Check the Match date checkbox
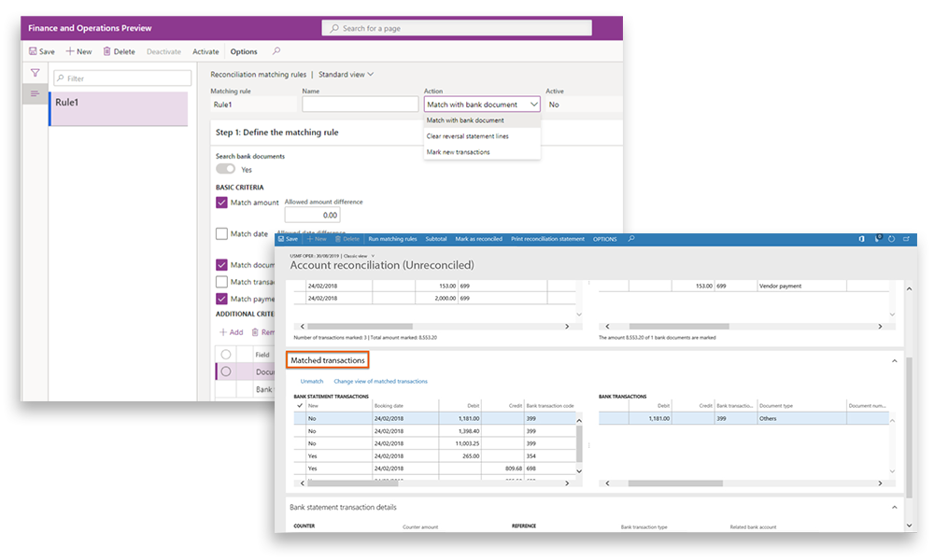This screenshot has width=934, height=560. pyautogui.click(x=221, y=234)
